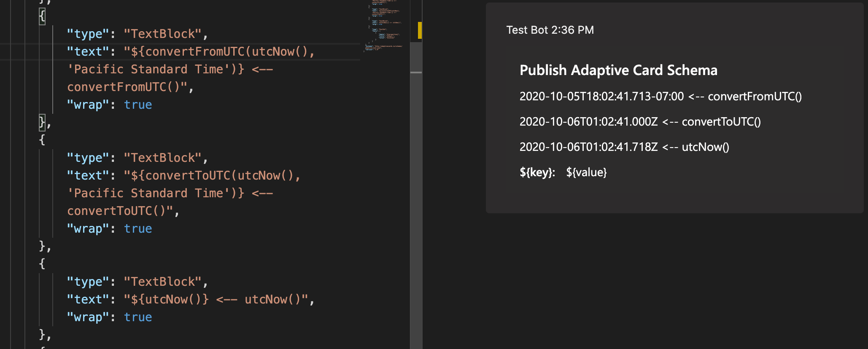Click the '${key}:' fact label
The image size is (868, 349).
tap(537, 172)
